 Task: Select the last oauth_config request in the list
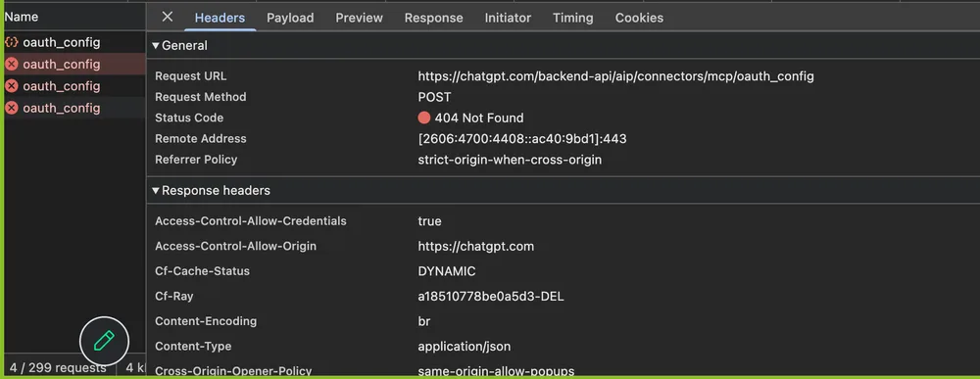tap(73, 108)
